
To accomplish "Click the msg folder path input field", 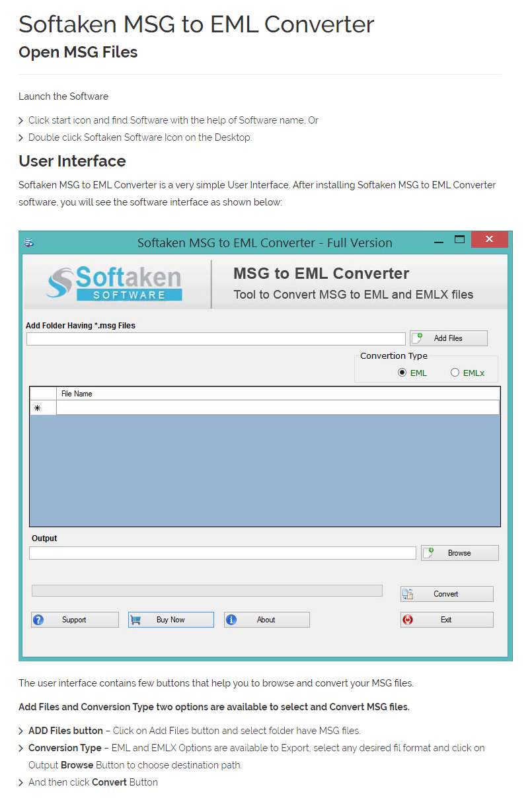I will pos(216,339).
